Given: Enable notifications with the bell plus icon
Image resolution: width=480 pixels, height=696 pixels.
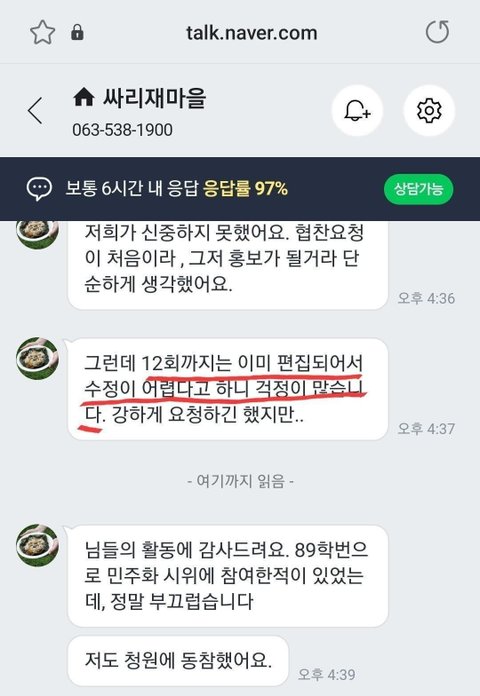Looking at the screenshot, I should click(357, 110).
